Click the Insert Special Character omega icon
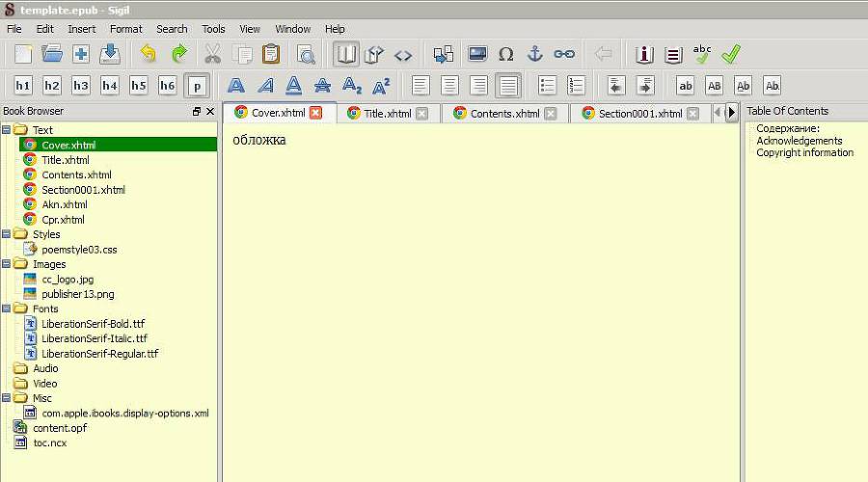 click(505, 54)
